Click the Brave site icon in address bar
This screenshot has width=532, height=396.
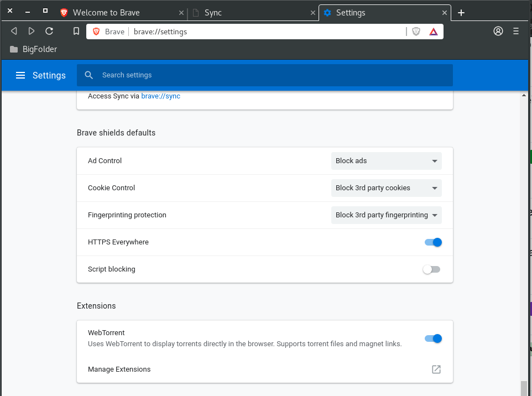coord(96,32)
